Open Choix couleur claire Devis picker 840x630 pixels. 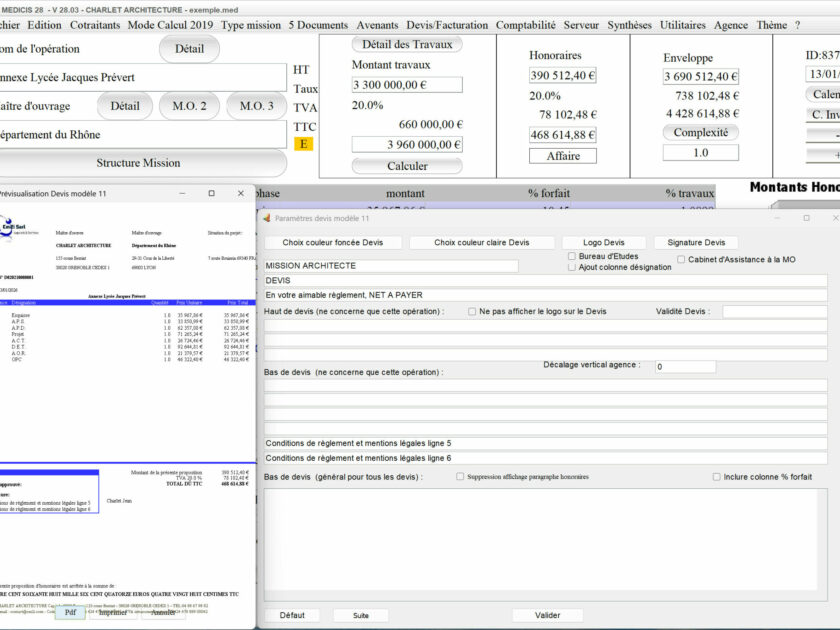pyautogui.click(x=482, y=242)
